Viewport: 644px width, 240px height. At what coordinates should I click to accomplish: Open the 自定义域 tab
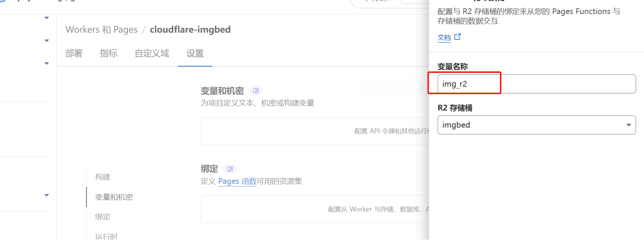pos(152,54)
